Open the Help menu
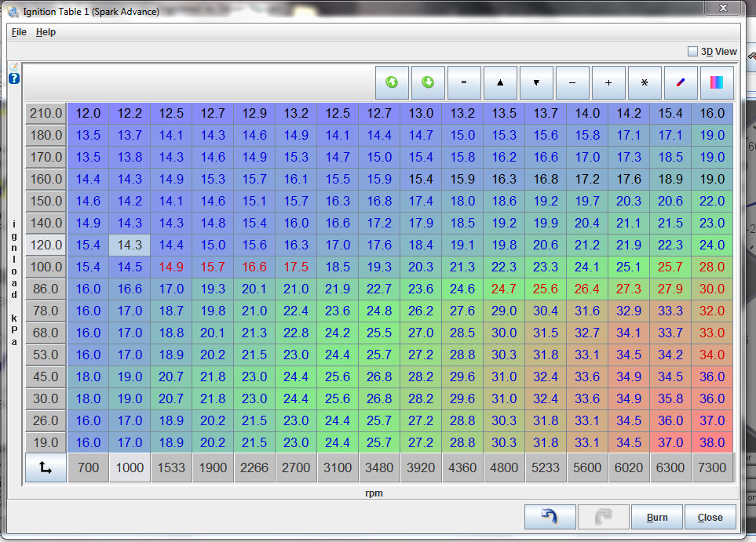756x542 pixels. (46, 32)
